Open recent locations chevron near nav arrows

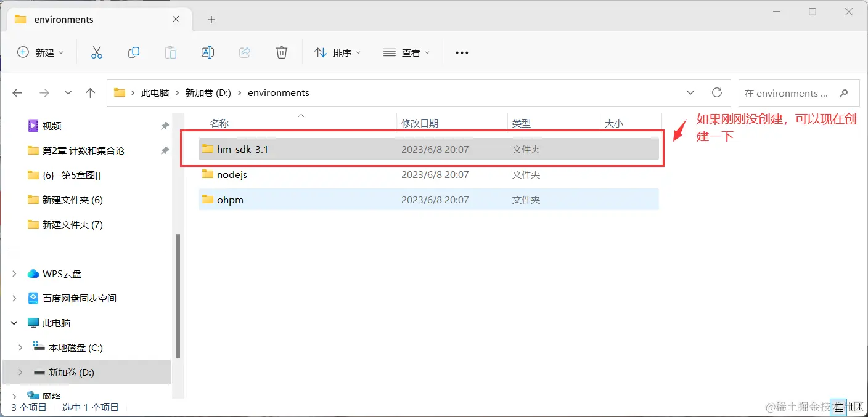pyautogui.click(x=68, y=93)
